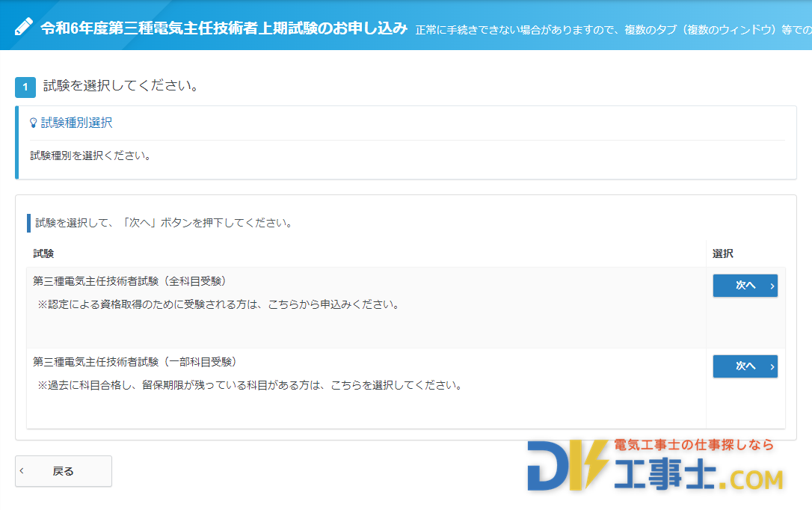Viewport: 812px width, 510px height.
Task: Go back with the 戻る button
Action: (63, 471)
